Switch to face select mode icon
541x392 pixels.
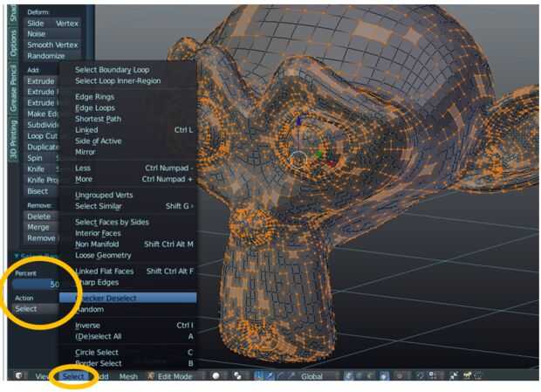coord(371,375)
